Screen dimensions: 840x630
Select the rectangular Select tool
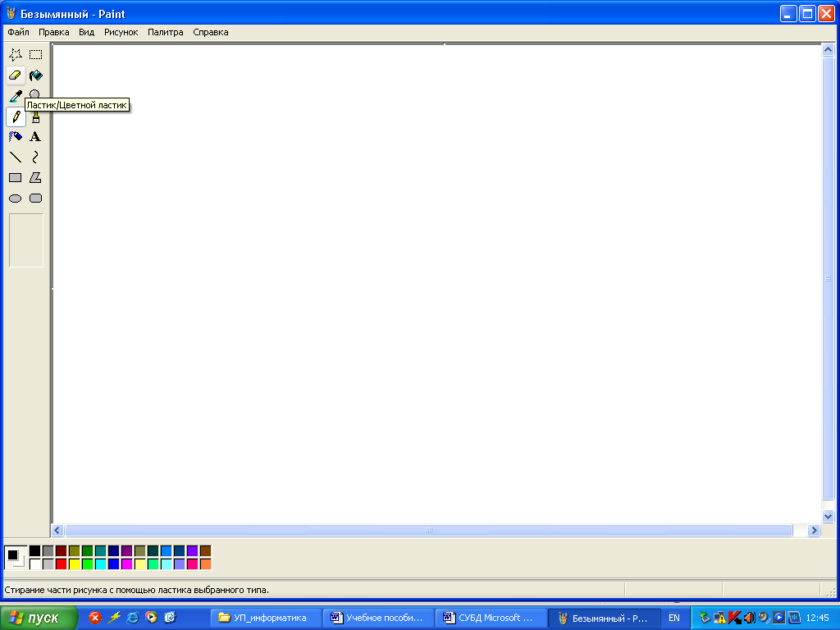click(x=35, y=55)
